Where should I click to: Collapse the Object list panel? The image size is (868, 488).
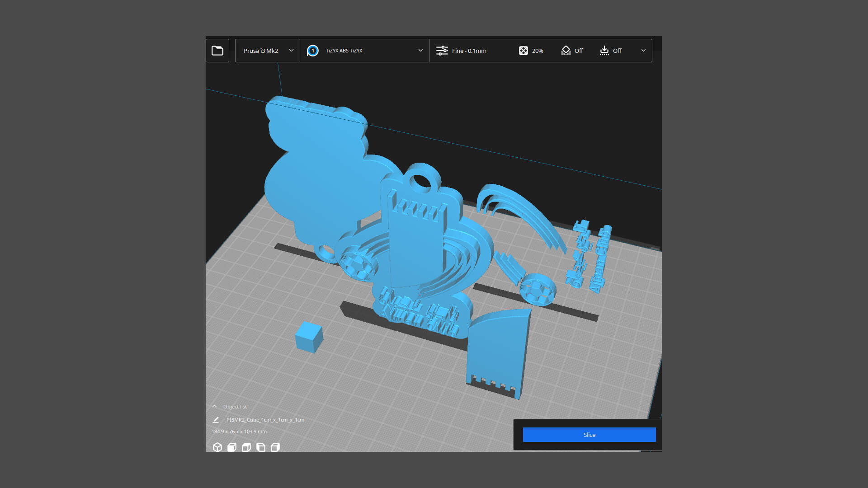tap(215, 407)
